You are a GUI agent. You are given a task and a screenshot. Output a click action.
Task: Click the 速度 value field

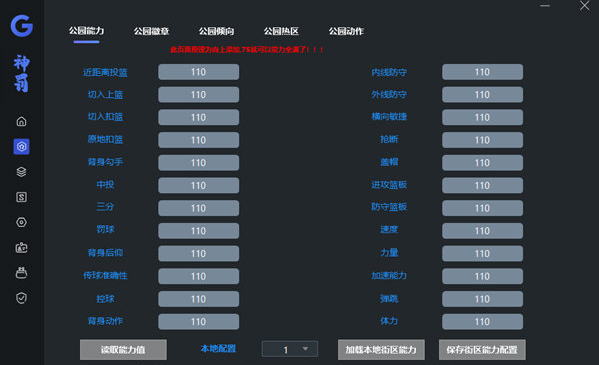pyautogui.click(x=482, y=231)
